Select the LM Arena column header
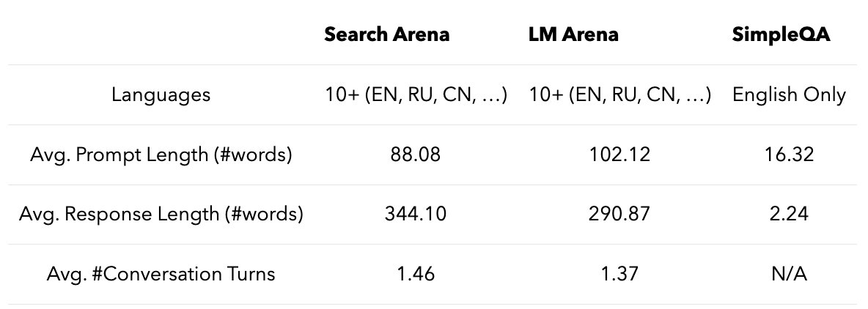 point(573,34)
